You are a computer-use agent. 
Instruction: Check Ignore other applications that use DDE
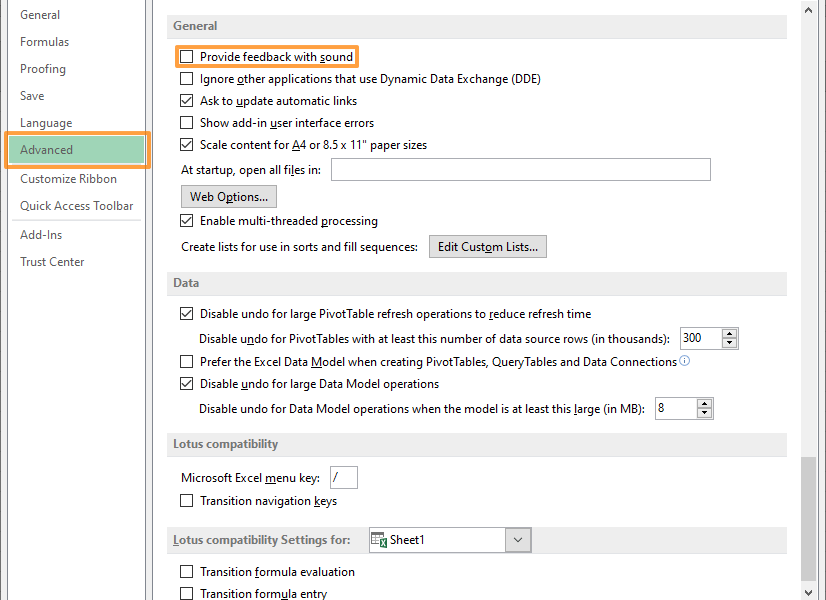tap(187, 78)
